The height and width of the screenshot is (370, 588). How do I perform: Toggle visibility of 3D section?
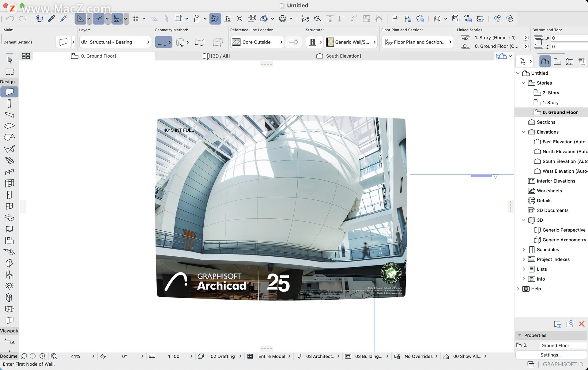[523, 220]
